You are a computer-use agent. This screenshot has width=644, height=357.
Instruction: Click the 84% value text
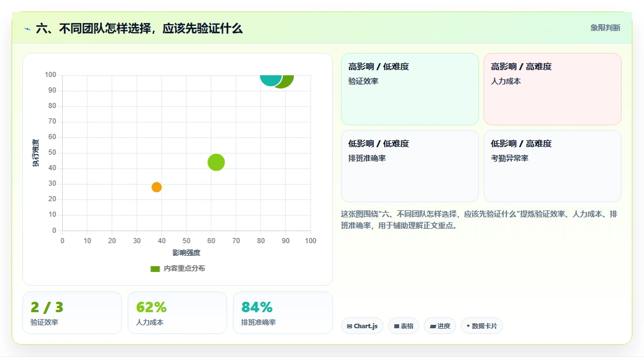click(x=256, y=307)
